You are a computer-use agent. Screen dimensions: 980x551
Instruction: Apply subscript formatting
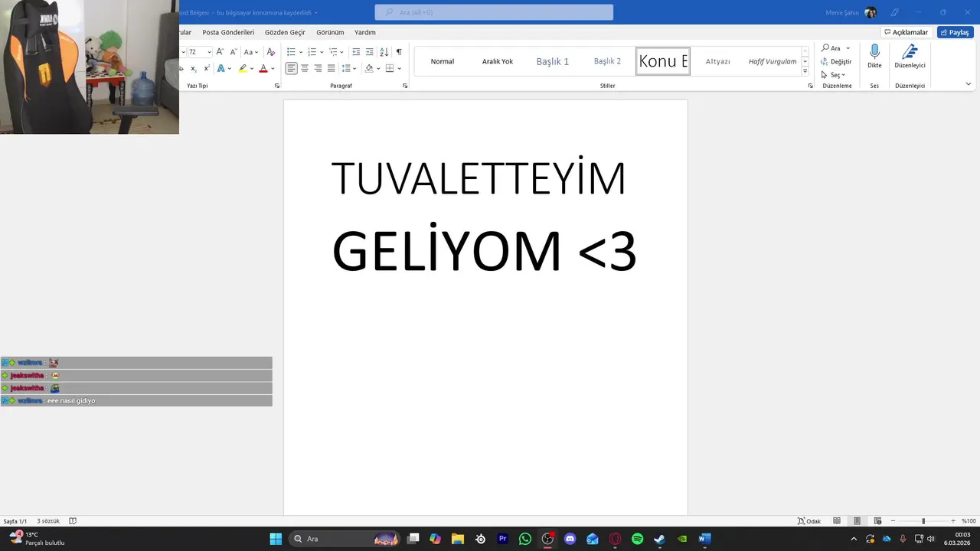(194, 69)
